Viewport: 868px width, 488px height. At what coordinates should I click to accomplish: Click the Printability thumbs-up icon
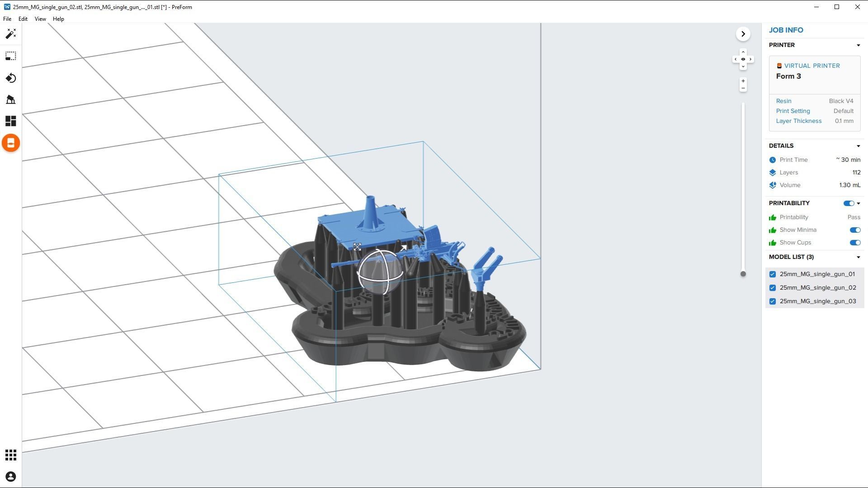click(773, 217)
